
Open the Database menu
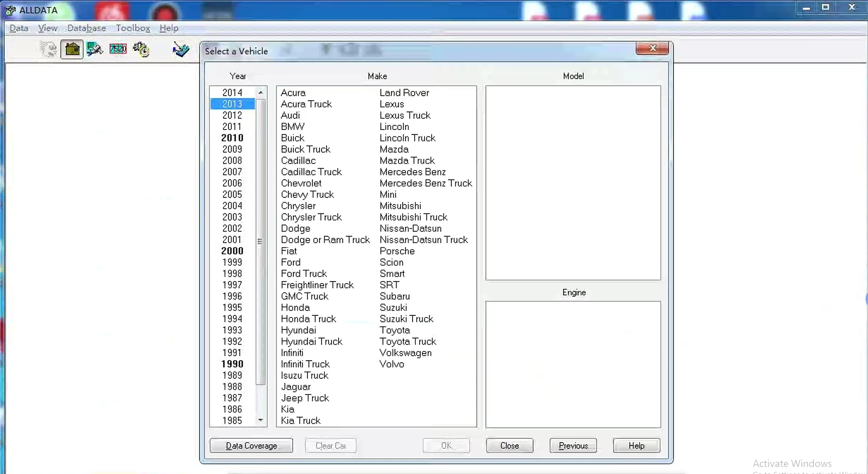coord(87,28)
